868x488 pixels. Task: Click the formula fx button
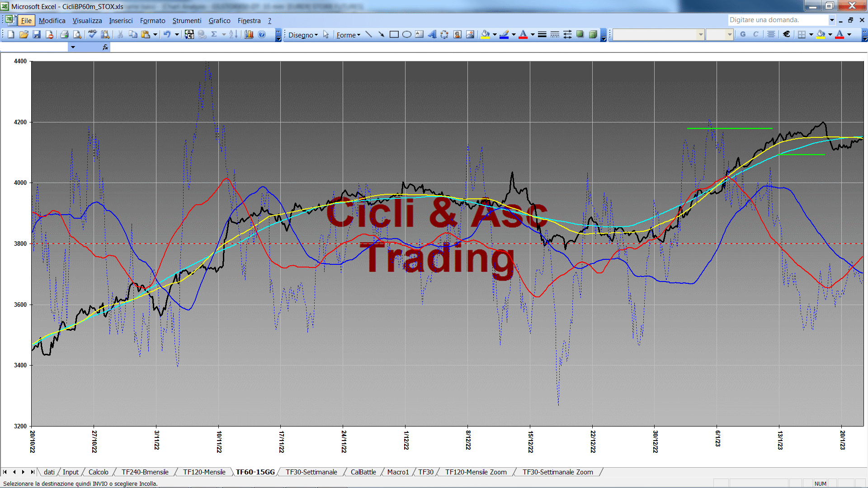(x=105, y=47)
